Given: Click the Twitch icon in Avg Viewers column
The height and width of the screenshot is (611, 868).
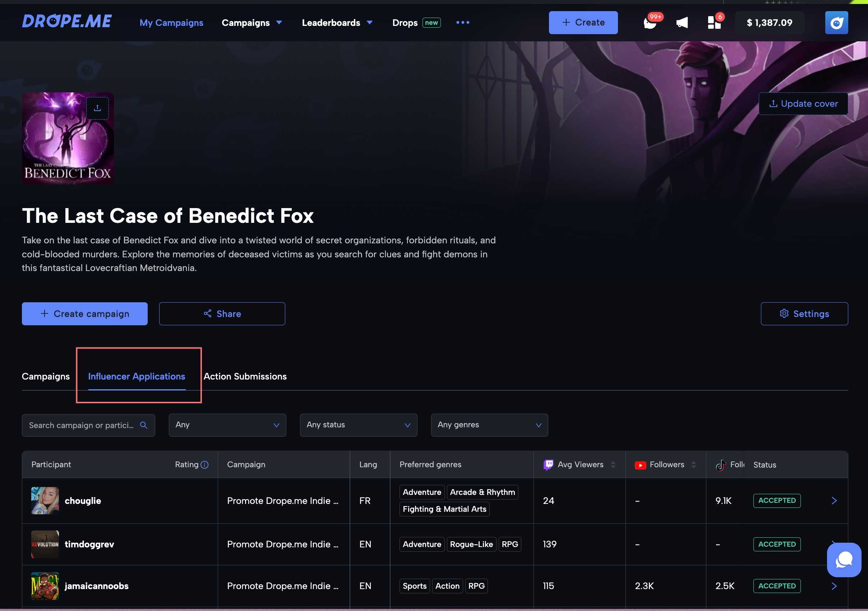Looking at the screenshot, I should (x=549, y=465).
